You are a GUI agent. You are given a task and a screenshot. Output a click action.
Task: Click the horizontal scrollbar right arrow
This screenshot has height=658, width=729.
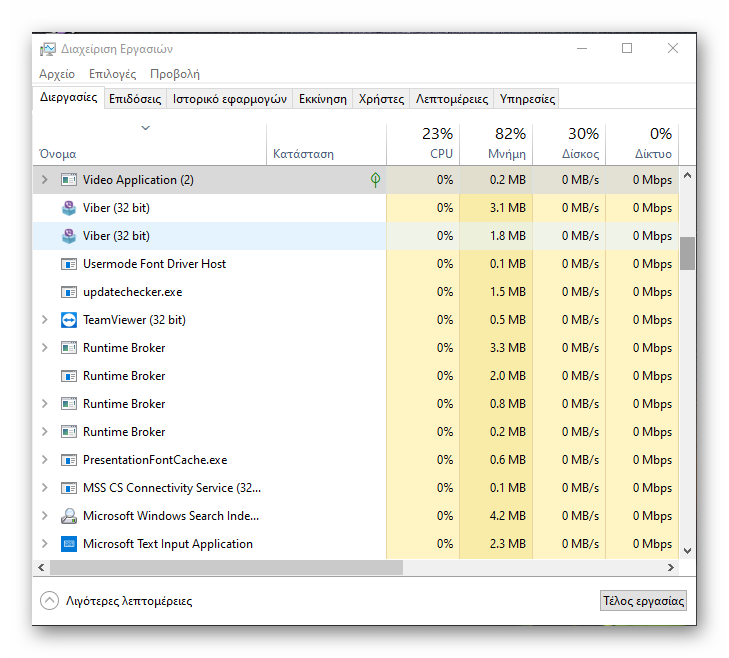click(670, 567)
